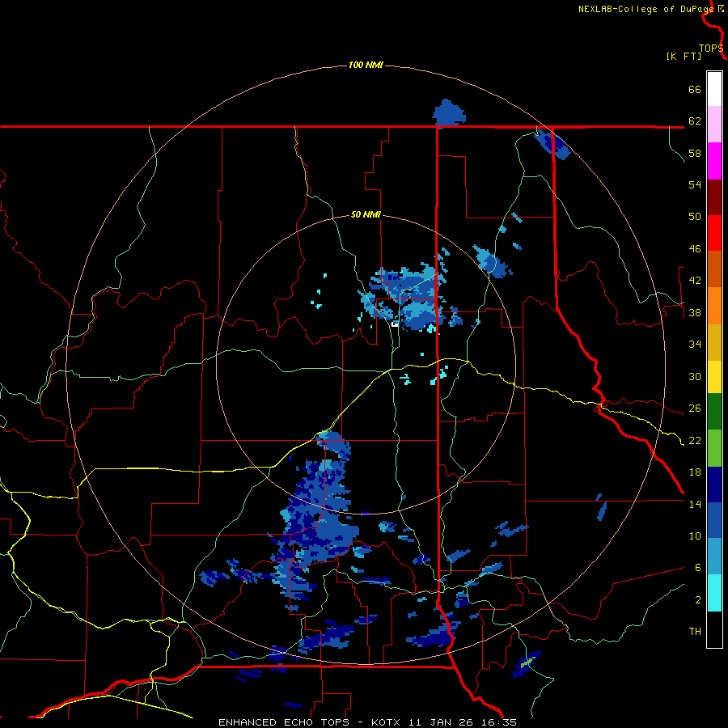Click the dark orange 46 kft swatch

(714, 269)
